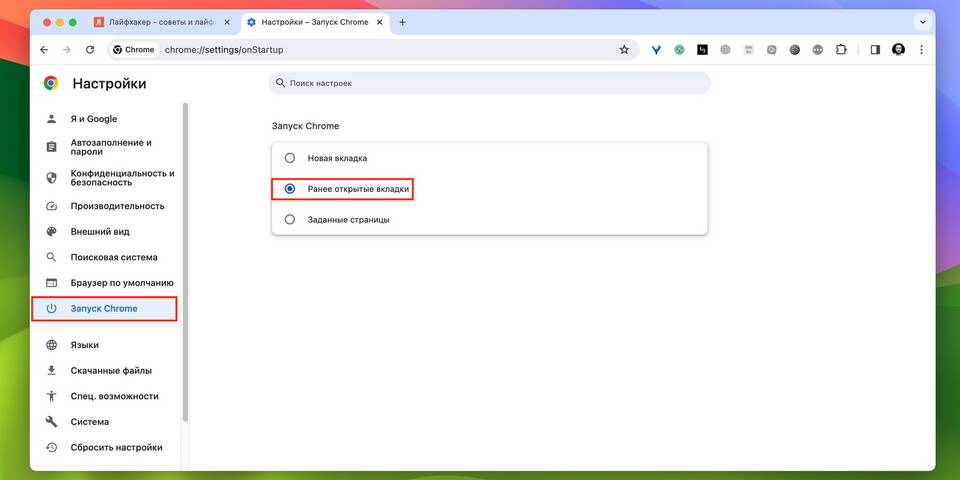Close the Лайфхакер tab

pos(227,22)
